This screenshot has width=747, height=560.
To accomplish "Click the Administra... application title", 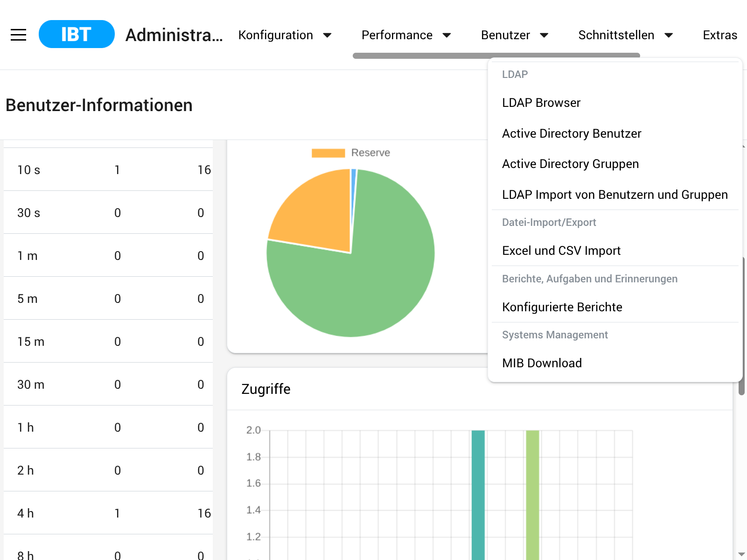I will click(174, 35).
